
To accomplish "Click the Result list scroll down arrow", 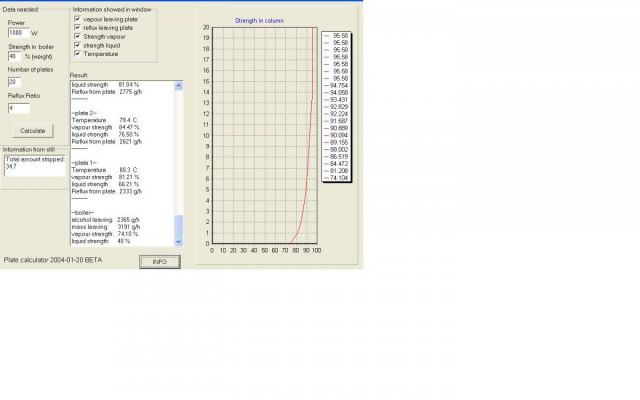I will pyautogui.click(x=180, y=241).
